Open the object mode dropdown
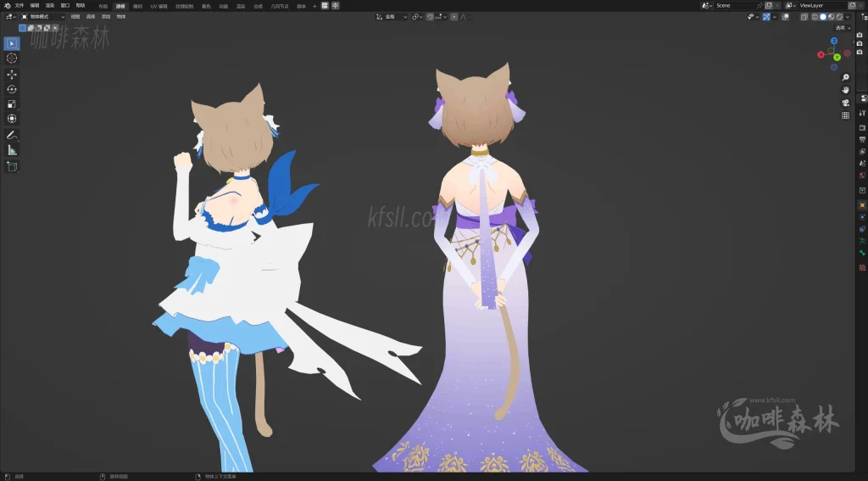 pyautogui.click(x=42, y=17)
